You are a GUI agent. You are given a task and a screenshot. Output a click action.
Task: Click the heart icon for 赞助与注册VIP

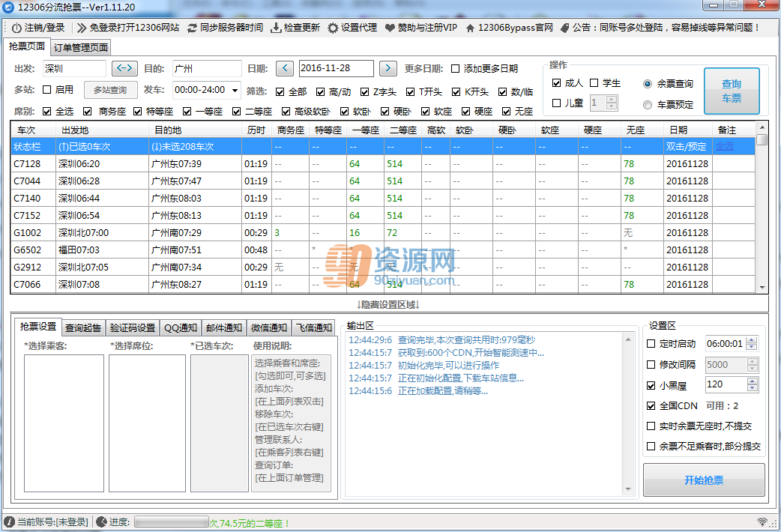(390, 28)
